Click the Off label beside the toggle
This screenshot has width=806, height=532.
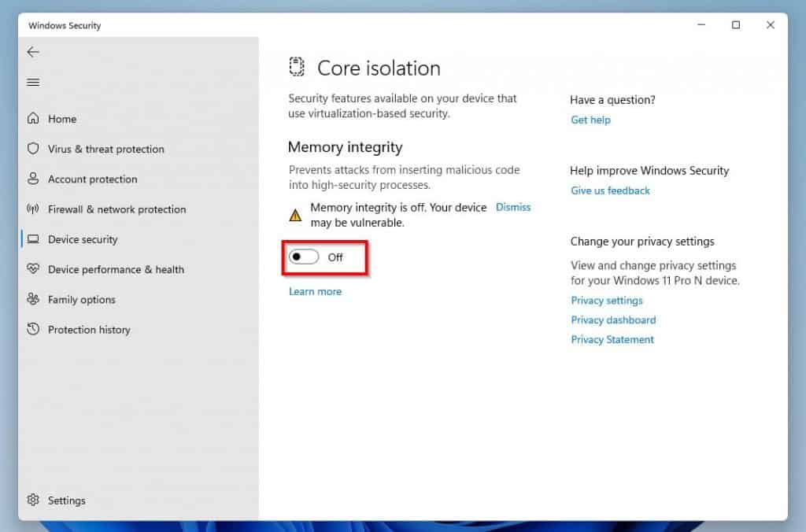[335, 257]
